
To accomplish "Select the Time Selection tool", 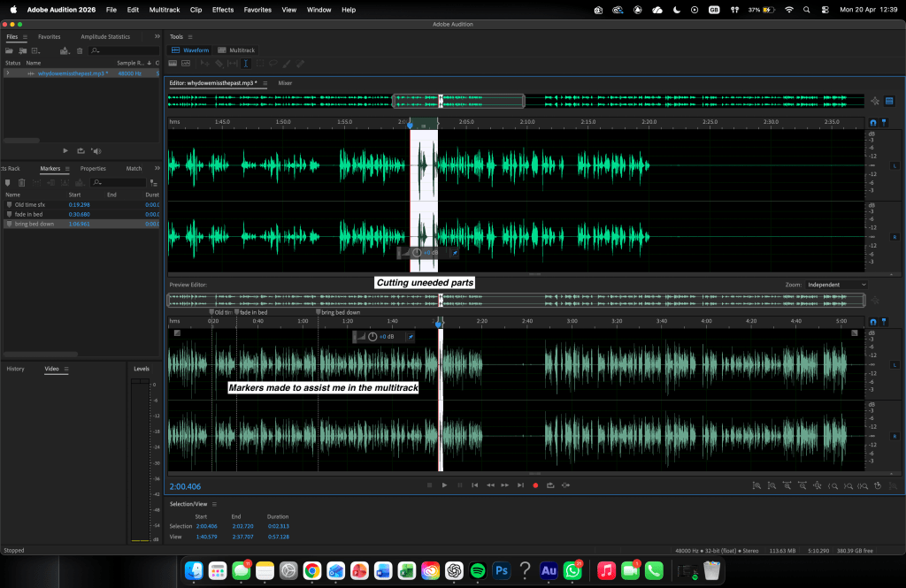I will coord(246,64).
